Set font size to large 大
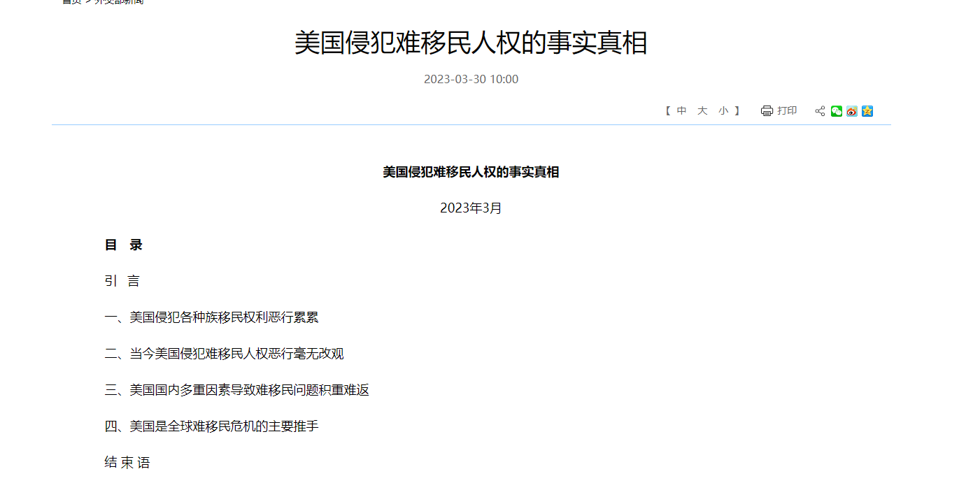 [702, 111]
